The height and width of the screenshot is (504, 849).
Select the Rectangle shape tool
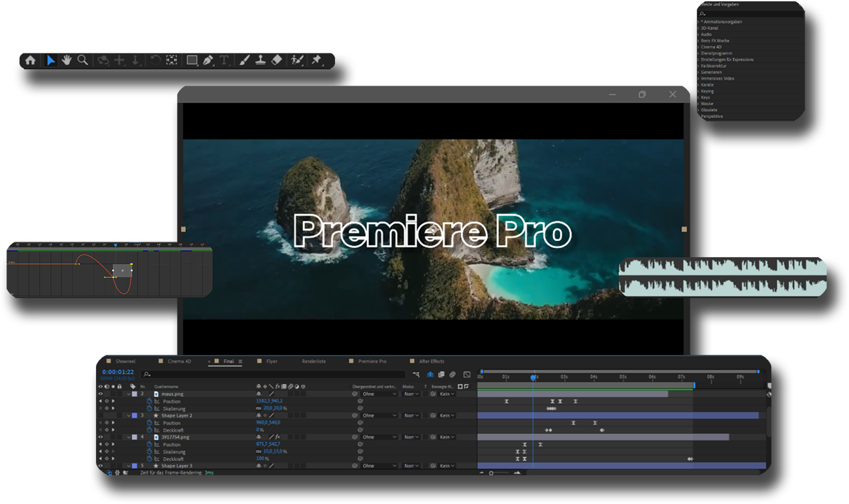(192, 60)
